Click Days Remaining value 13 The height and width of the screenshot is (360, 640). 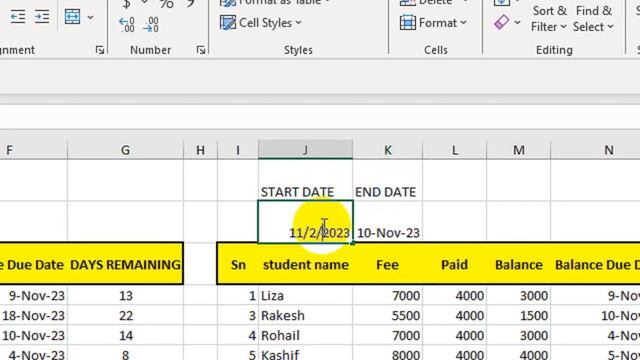[125, 295]
